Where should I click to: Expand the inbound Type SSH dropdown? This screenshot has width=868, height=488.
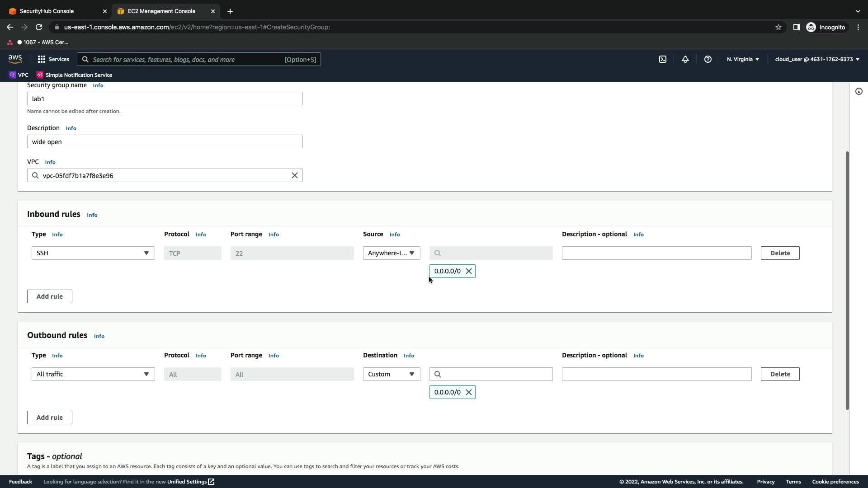click(93, 253)
